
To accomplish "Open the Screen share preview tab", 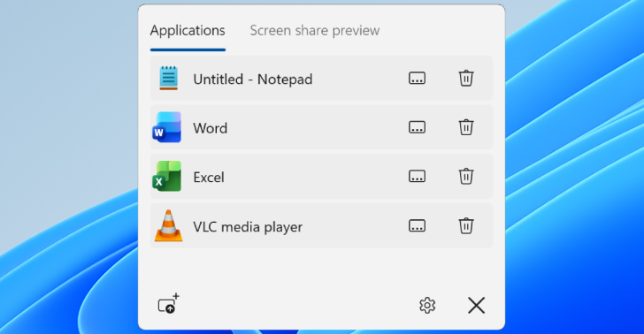I will (315, 31).
